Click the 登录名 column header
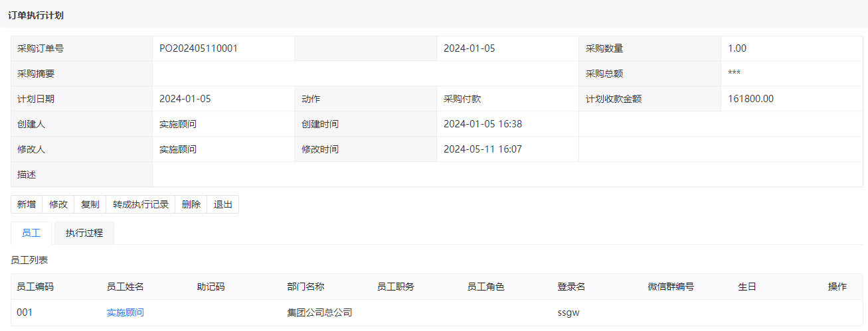Image resolution: width=868 pixels, height=331 pixels. [571, 287]
